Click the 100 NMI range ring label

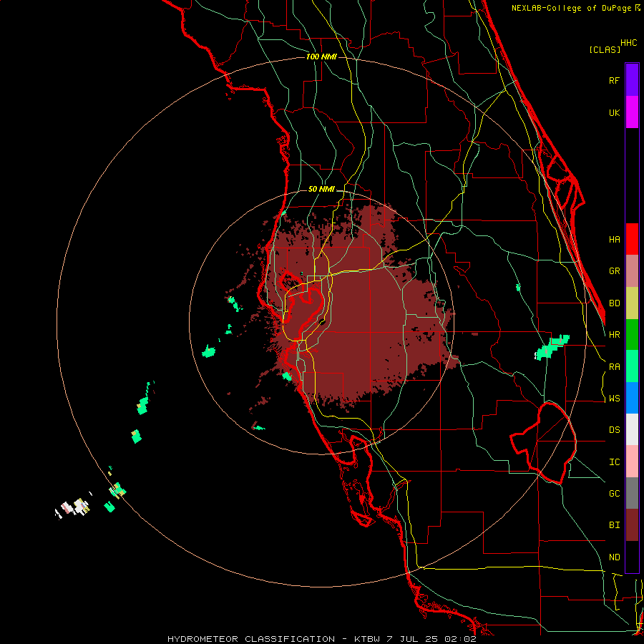point(321,57)
